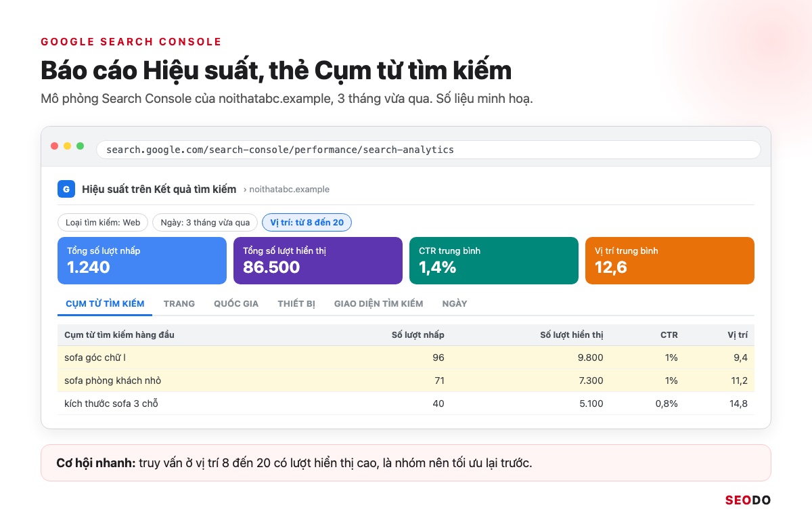Viewport: 812px width, 522px height.
Task: Toggle the 'Tổng số lượt nhấp' metric card
Action: pos(142,261)
